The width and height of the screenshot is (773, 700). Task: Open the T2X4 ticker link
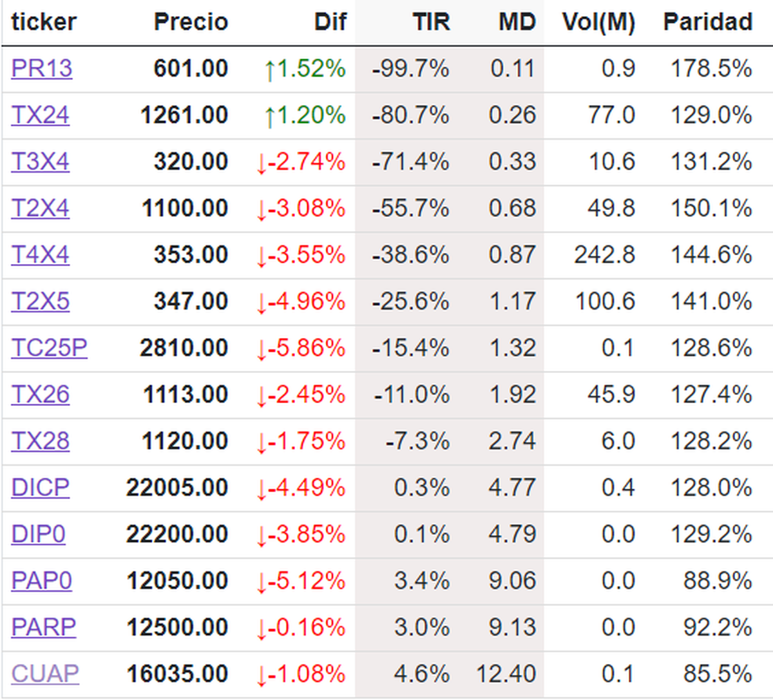(x=41, y=209)
